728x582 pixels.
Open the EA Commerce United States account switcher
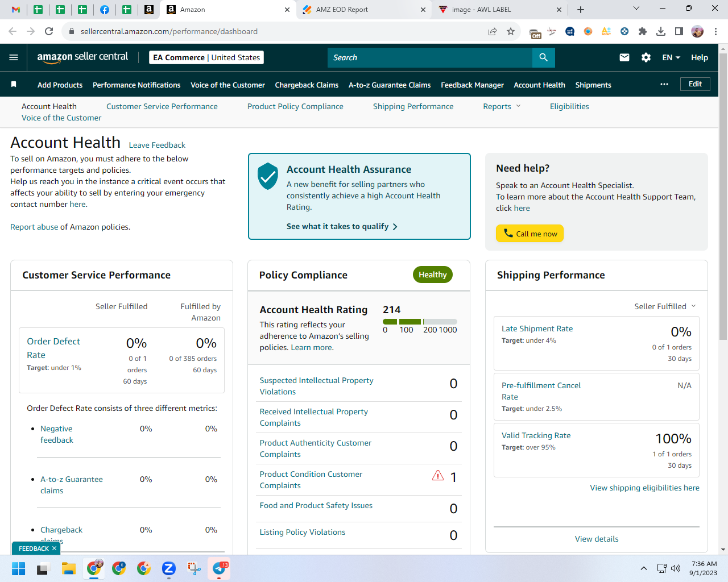(206, 57)
